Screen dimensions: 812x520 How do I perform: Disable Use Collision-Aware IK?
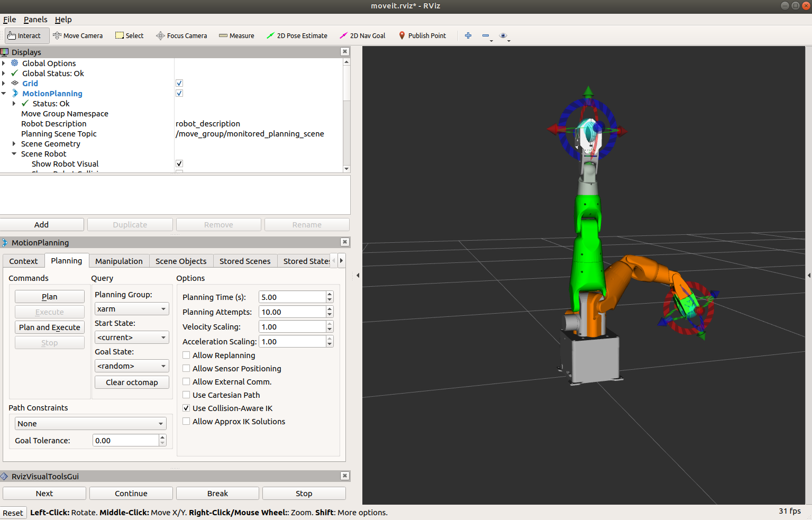(186, 408)
